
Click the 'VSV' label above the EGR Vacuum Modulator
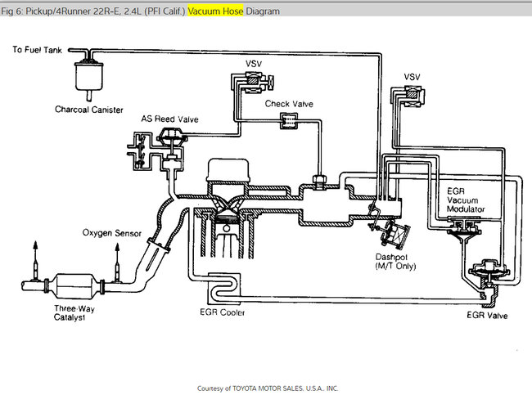(412, 77)
